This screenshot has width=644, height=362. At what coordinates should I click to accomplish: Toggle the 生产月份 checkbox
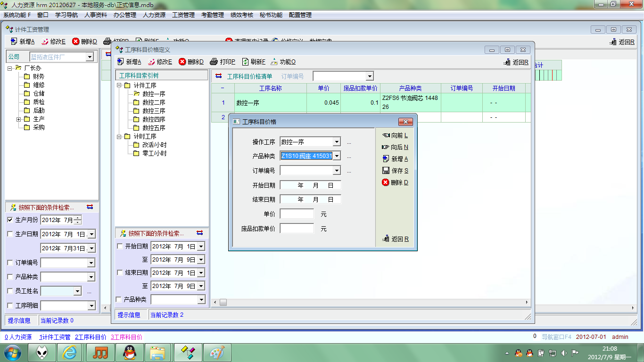point(10,220)
